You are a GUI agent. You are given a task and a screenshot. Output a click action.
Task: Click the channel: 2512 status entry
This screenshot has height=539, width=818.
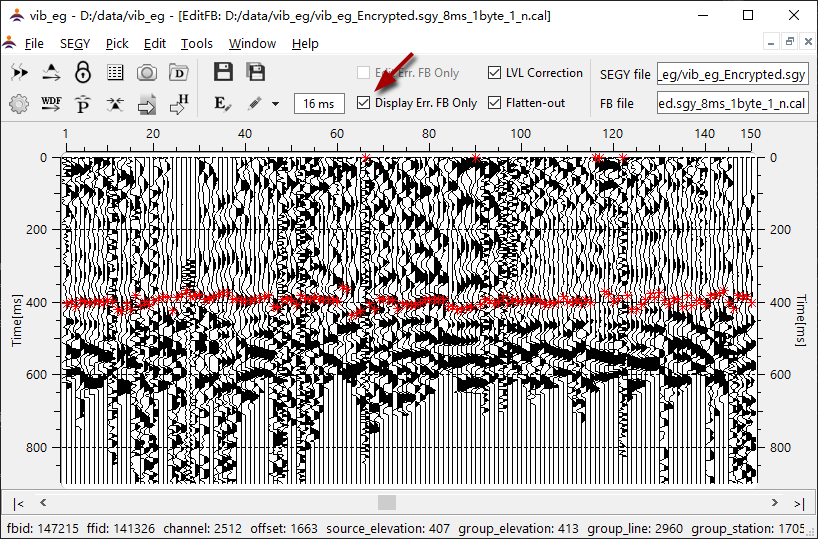pyautogui.click(x=202, y=529)
